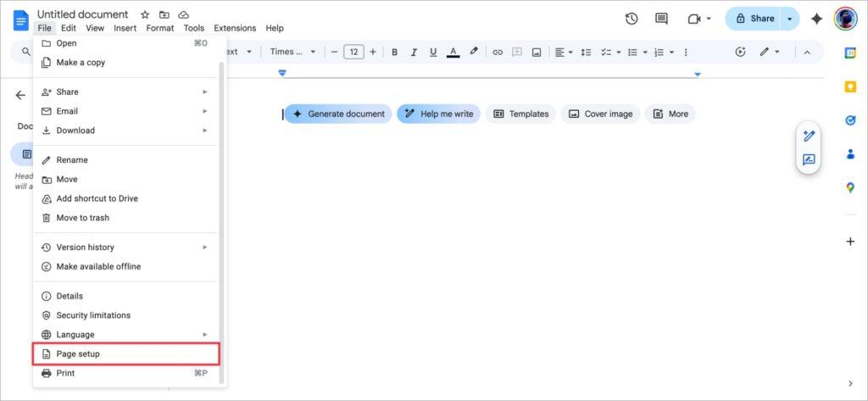Viewport: 868px width, 401px height.
Task: Open the Extensions menu
Action: point(235,28)
